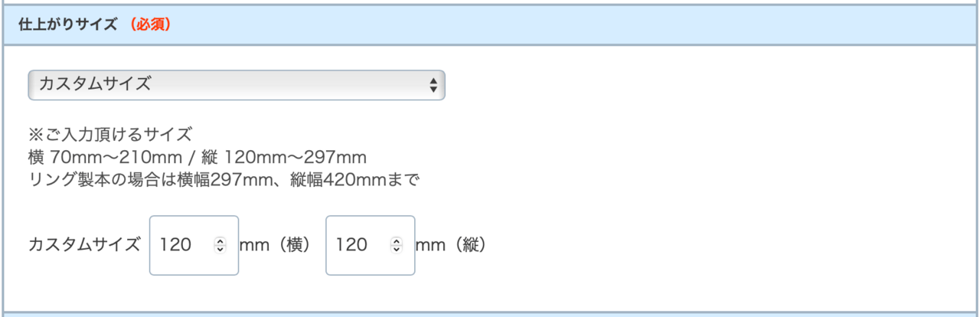Increase the 縦 height with the up arrow
980x317 pixels.
(x=397, y=241)
